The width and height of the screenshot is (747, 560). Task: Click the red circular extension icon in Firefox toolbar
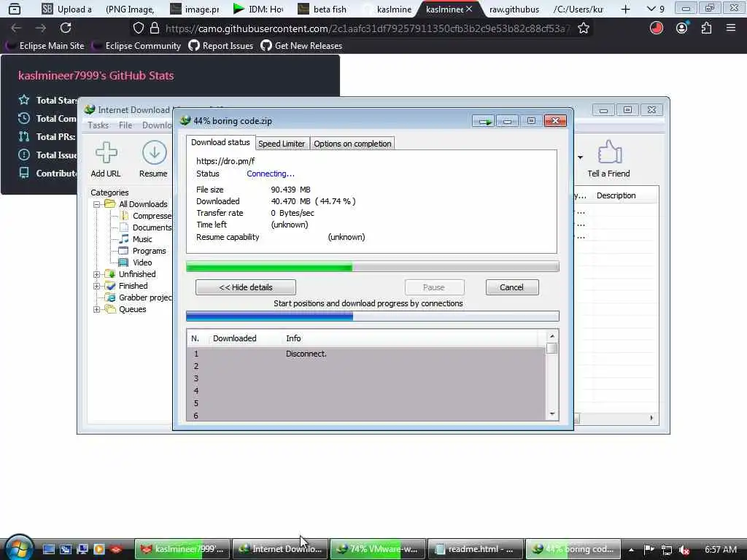pyautogui.click(x=657, y=28)
